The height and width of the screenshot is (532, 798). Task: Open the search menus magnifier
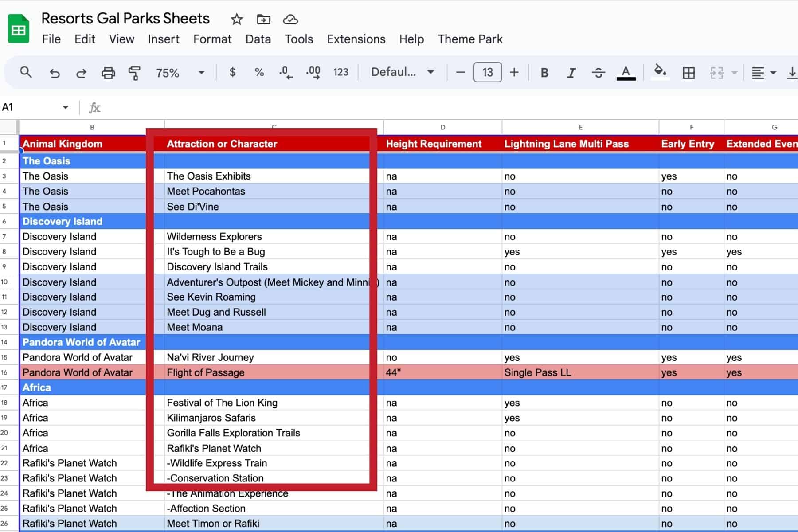tap(26, 72)
